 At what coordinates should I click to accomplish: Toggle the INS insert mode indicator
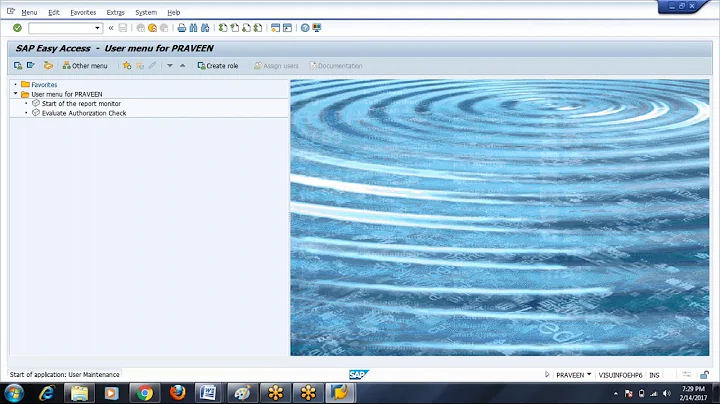[x=654, y=375]
